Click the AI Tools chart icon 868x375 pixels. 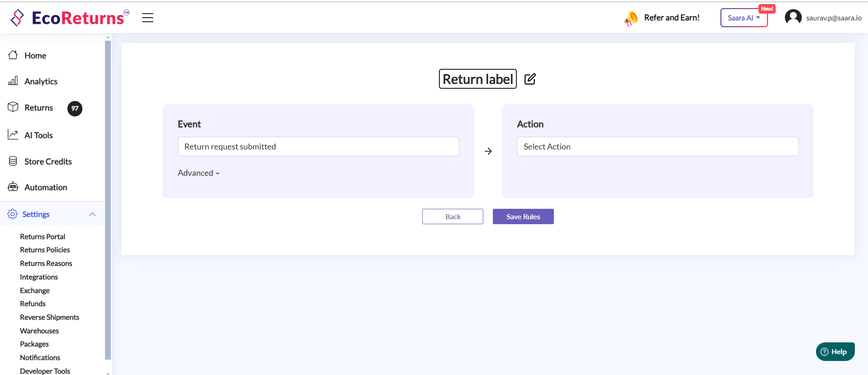(x=13, y=135)
